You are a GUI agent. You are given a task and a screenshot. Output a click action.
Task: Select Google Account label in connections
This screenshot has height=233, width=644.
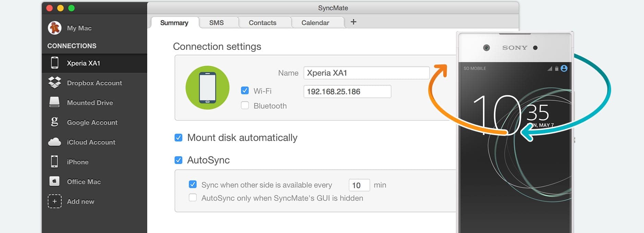click(92, 122)
